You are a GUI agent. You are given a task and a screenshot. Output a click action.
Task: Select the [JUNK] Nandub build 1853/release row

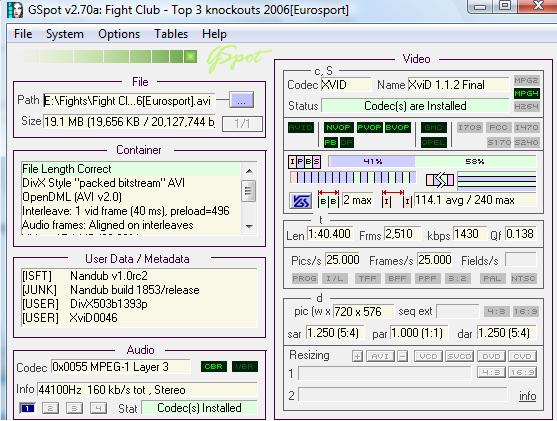coord(139,290)
